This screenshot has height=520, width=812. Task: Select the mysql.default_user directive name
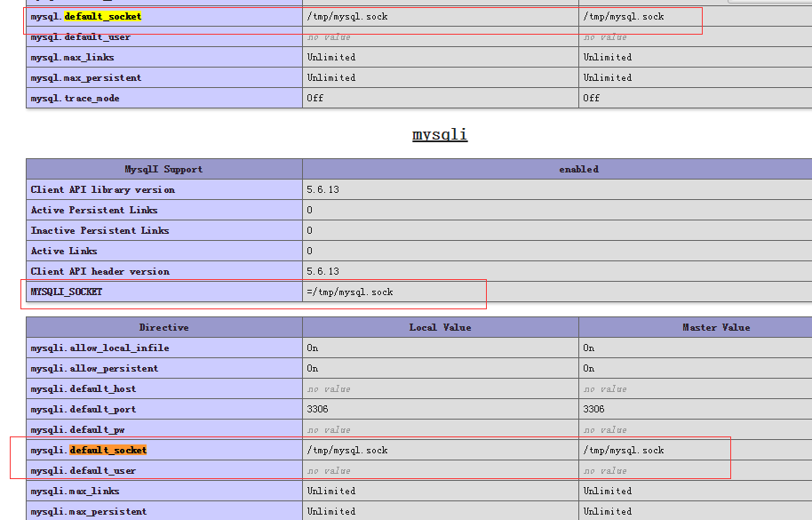(80, 37)
